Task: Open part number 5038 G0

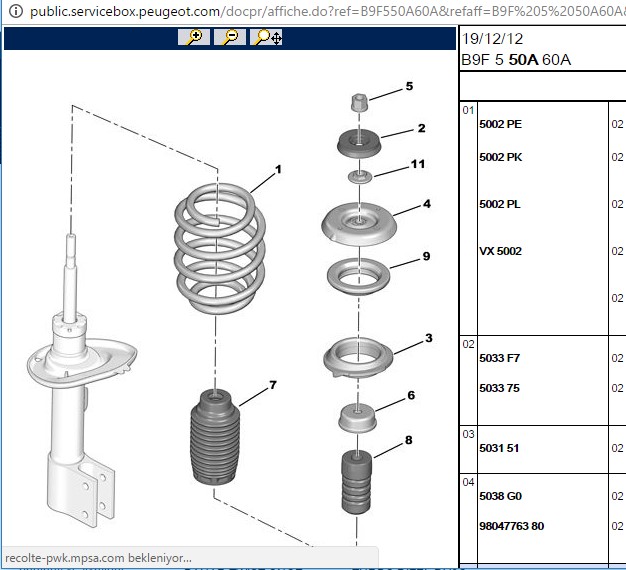Action: pyautogui.click(x=501, y=496)
